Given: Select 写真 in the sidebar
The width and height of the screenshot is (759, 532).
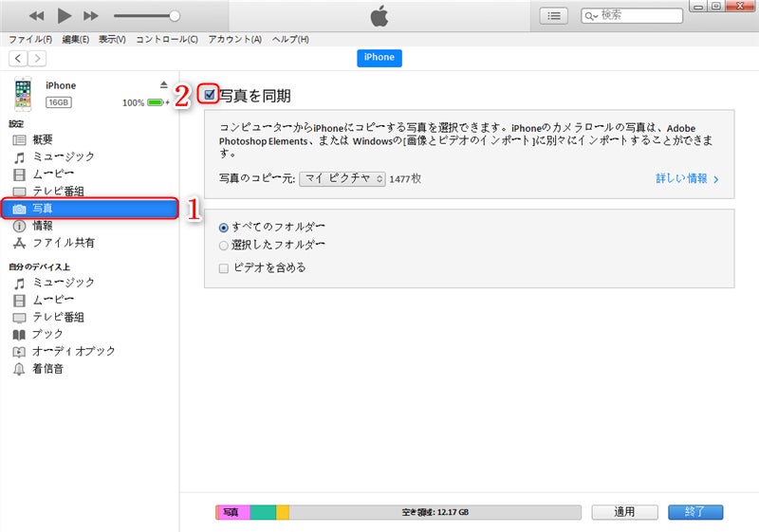Looking at the screenshot, I should [x=89, y=209].
